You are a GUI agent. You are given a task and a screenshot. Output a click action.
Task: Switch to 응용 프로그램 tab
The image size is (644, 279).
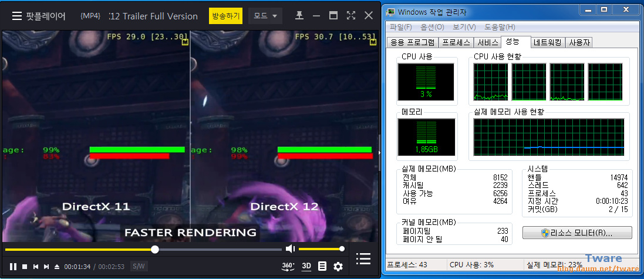[x=412, y=42]
